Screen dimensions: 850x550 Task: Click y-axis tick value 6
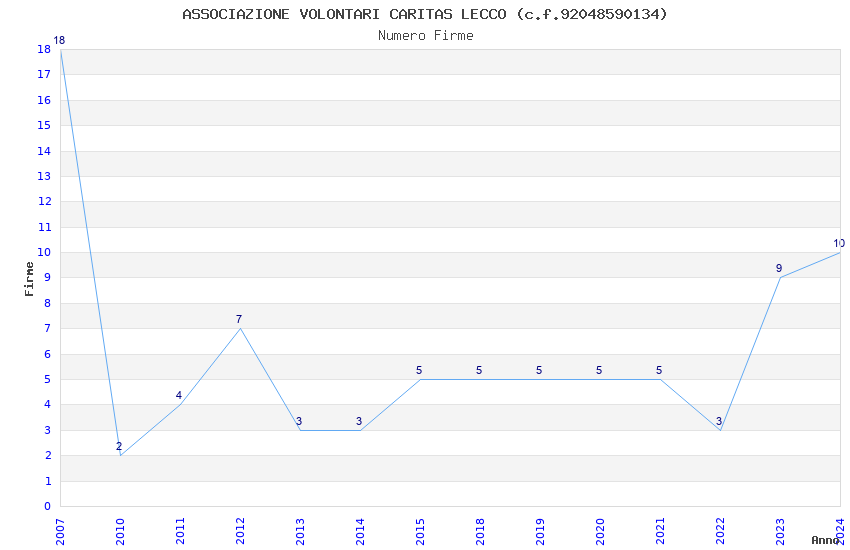coord(48,354)
